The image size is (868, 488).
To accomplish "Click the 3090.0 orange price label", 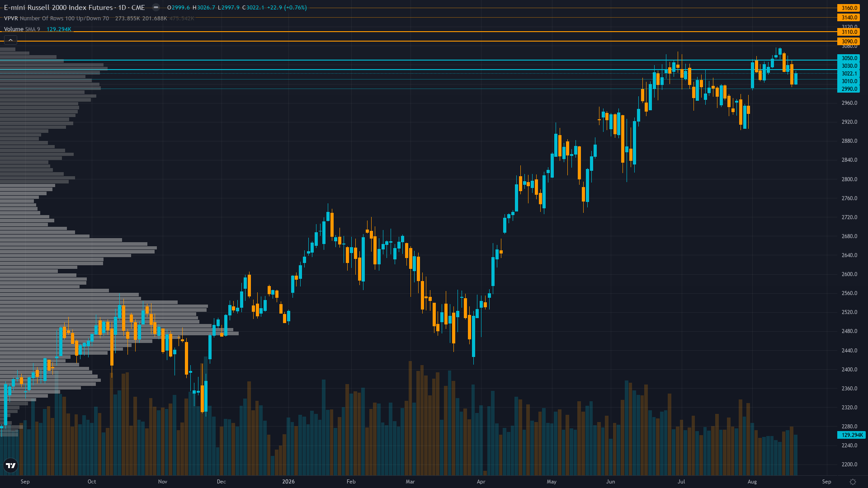I will point(849,42).
